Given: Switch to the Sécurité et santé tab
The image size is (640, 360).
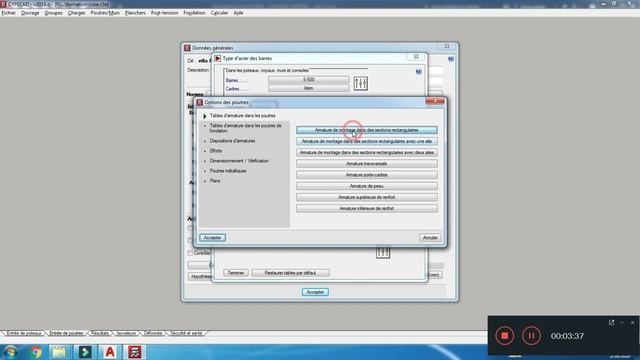Looking at the screenshot, I should pyautogui.click(x=186, y=333).
